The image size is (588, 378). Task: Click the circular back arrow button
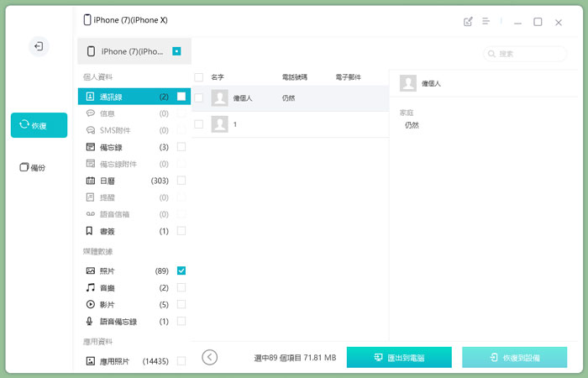click(x=210, y=357)
